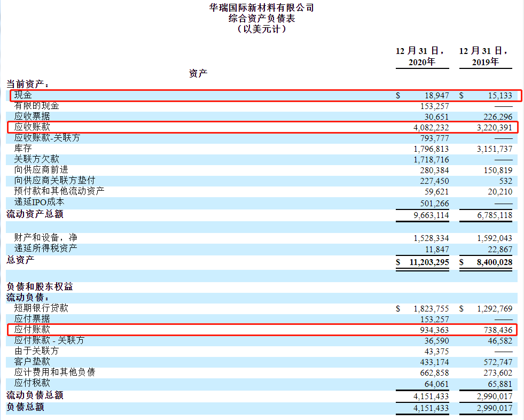Click value 20,210
Screen dimensions: 524x420
click(500, 192)
